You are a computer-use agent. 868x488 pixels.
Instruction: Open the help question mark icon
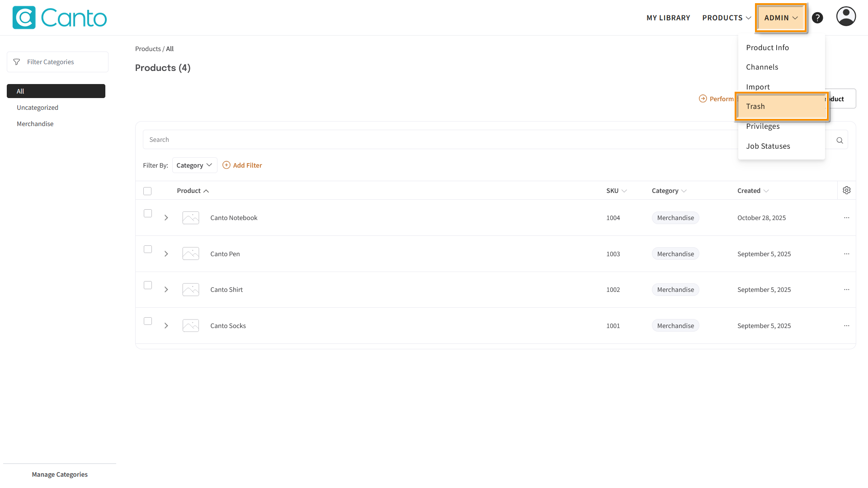(x=817, y=18)
